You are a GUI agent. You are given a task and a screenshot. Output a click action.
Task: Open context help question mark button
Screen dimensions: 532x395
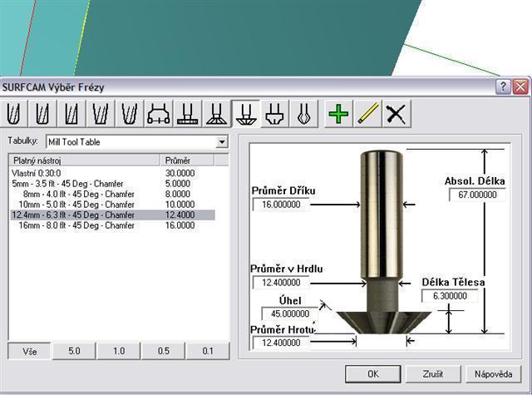click(x=503, y=86)
